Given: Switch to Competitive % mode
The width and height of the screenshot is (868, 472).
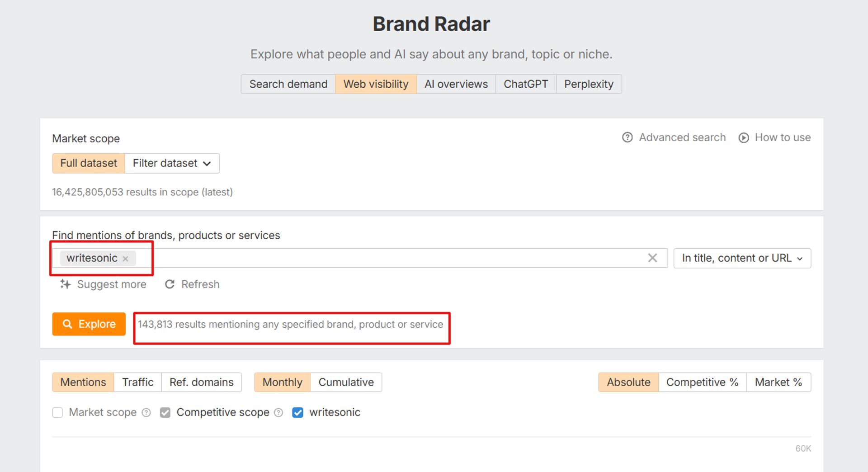Looking at the screenshot, I should point(703,382).
